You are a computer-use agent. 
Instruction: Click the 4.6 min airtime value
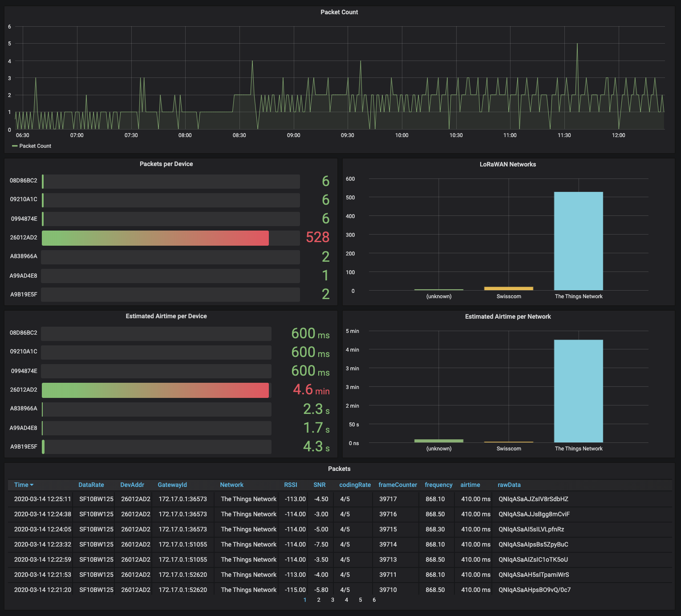[x=311, y=389]
